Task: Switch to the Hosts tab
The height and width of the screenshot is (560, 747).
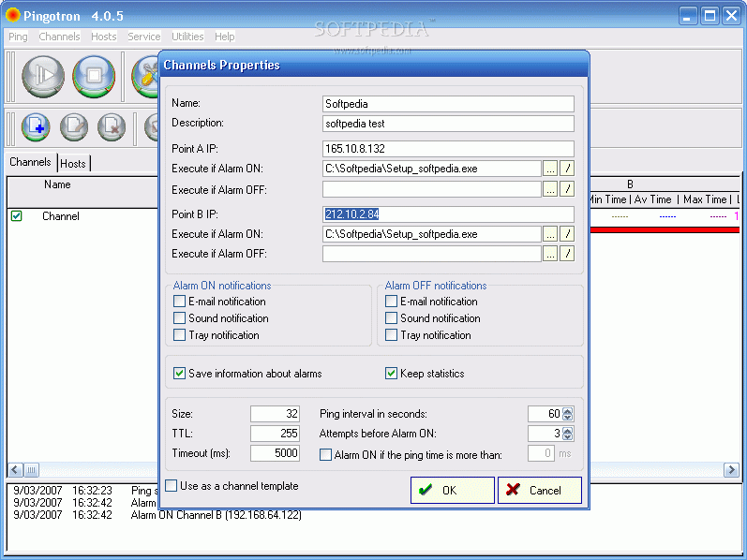Action: click(x=73, y=163)
